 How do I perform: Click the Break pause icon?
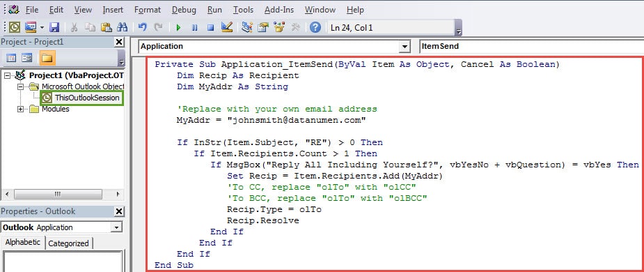195,28
